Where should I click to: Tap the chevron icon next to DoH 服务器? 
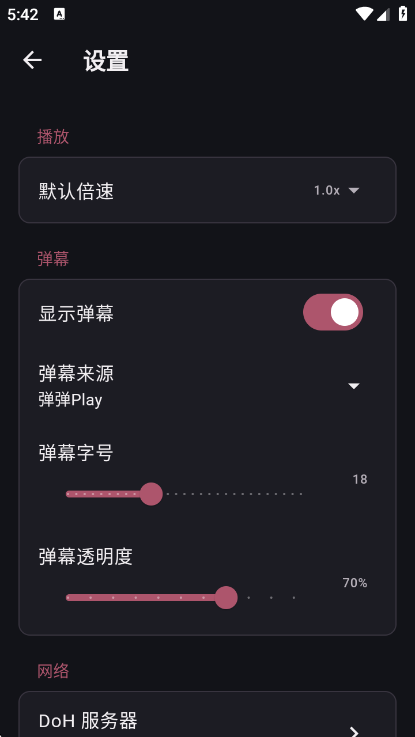(x=354, y=731)
